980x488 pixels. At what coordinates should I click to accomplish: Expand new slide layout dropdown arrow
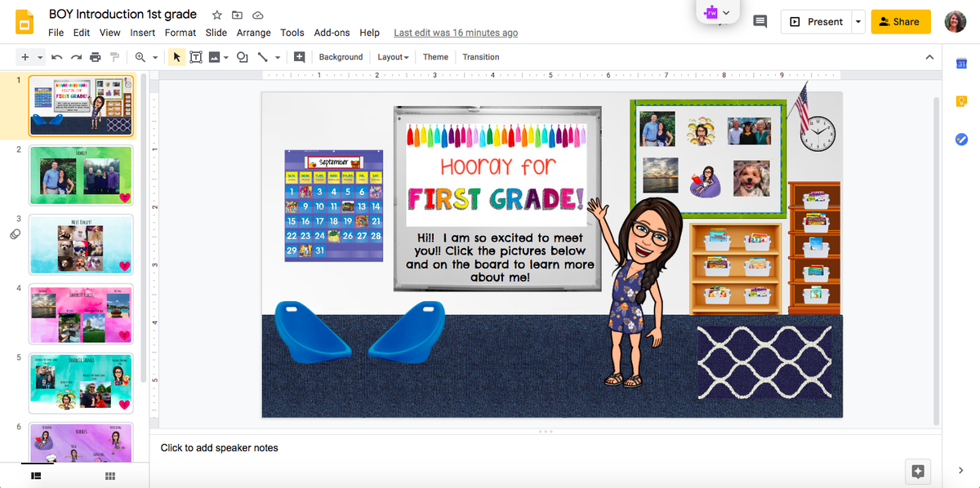click(40, 57)
